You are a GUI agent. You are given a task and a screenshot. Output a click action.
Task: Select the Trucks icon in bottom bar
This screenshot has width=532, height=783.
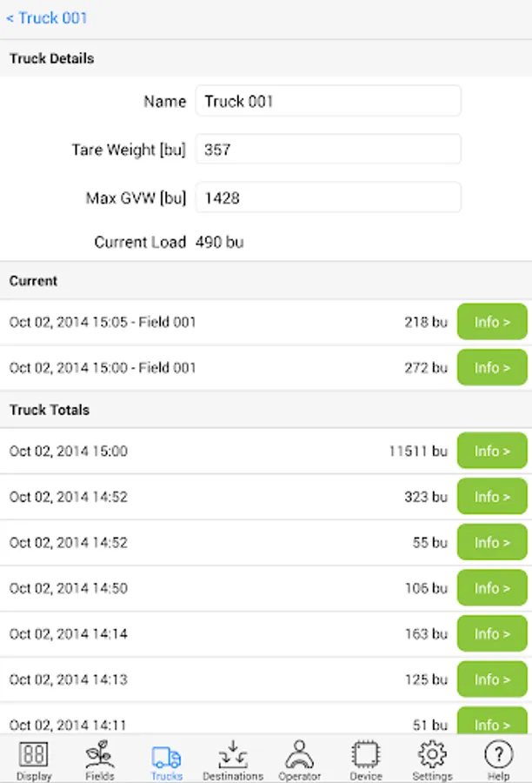[x=166, y=757]
